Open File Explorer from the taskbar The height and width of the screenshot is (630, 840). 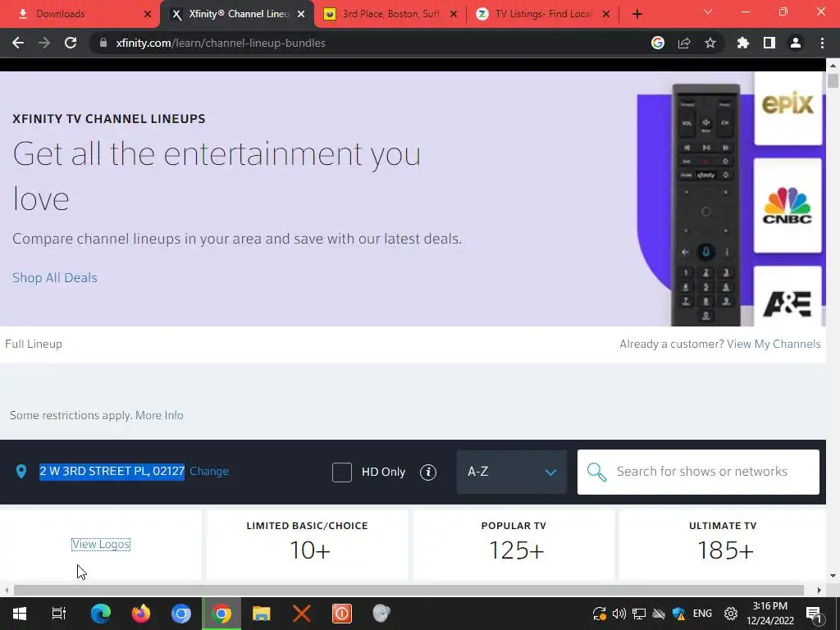click(x=262, y=614)
